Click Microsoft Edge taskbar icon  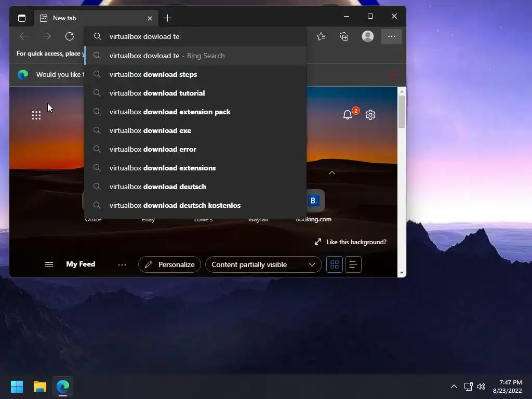coord(63,387)
